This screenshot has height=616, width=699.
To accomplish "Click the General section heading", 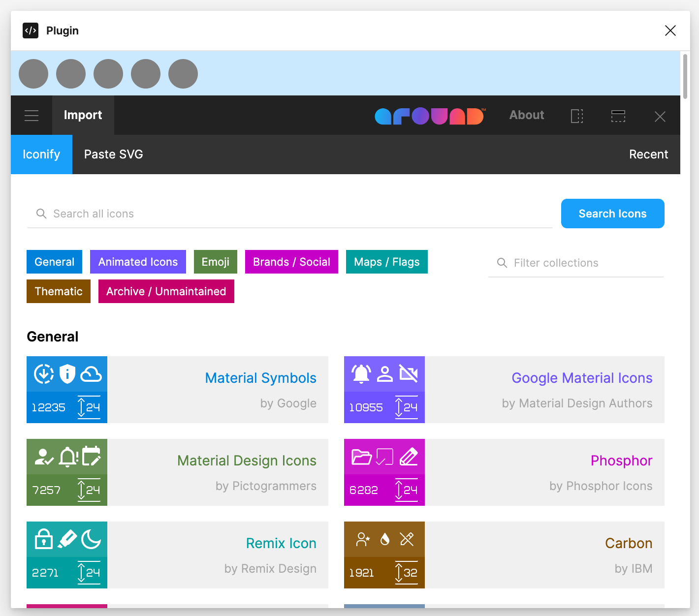I will [53, 337].
